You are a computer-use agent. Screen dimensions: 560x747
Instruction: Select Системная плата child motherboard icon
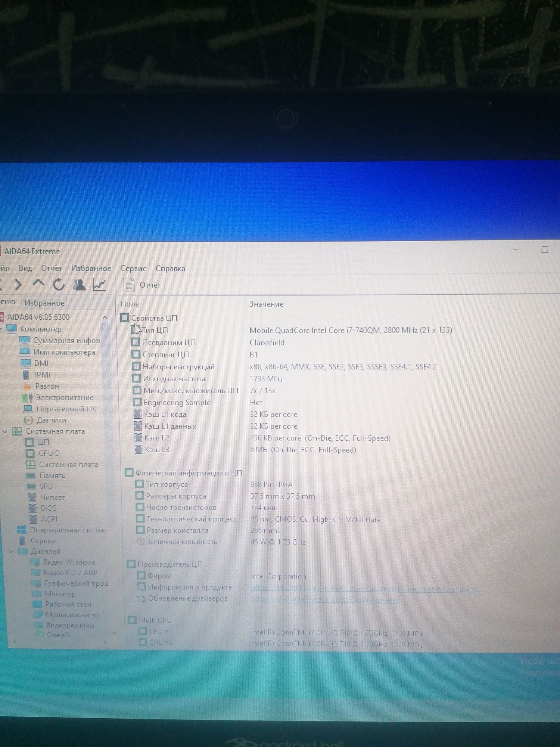click(x=31, y=465)
